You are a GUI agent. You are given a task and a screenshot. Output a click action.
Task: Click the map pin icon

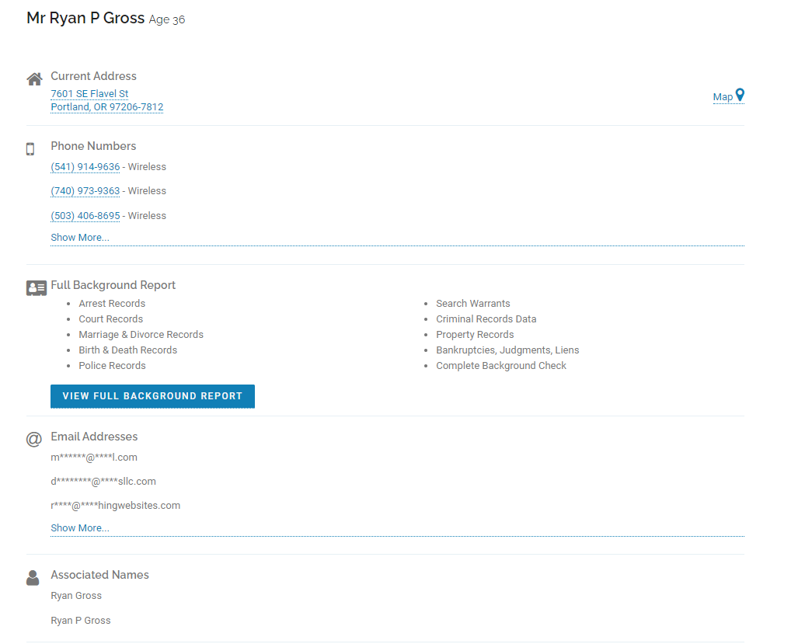(740, 95)
